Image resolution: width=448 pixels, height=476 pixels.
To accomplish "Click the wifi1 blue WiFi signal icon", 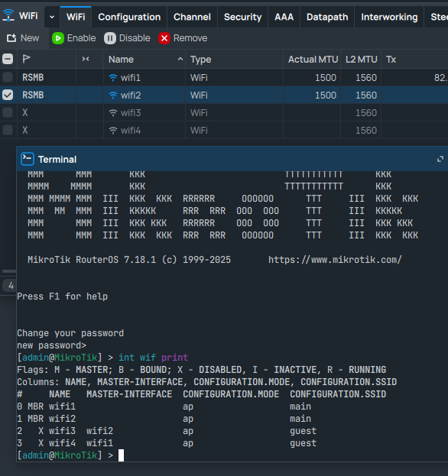I will tap(113, 78).
